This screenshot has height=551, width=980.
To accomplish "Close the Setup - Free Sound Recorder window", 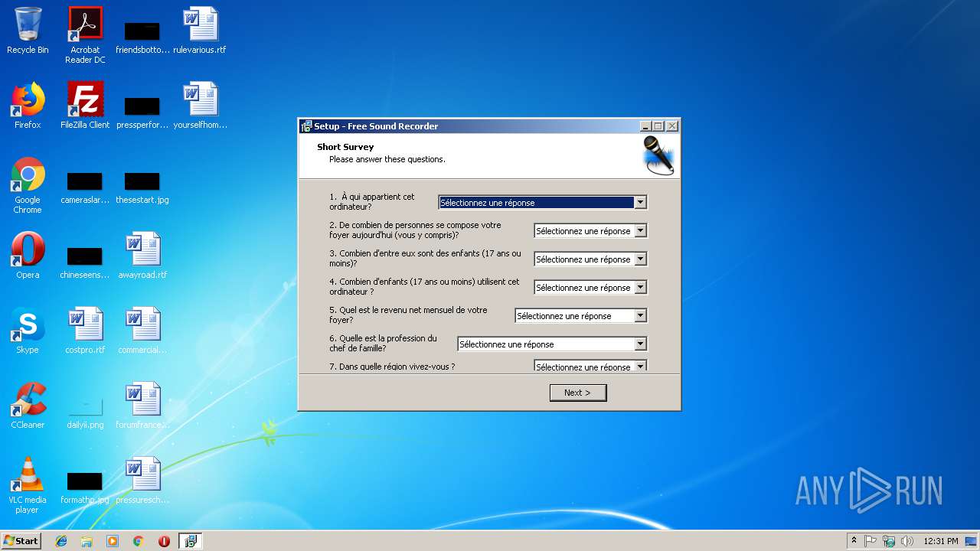I will (671, 126).
